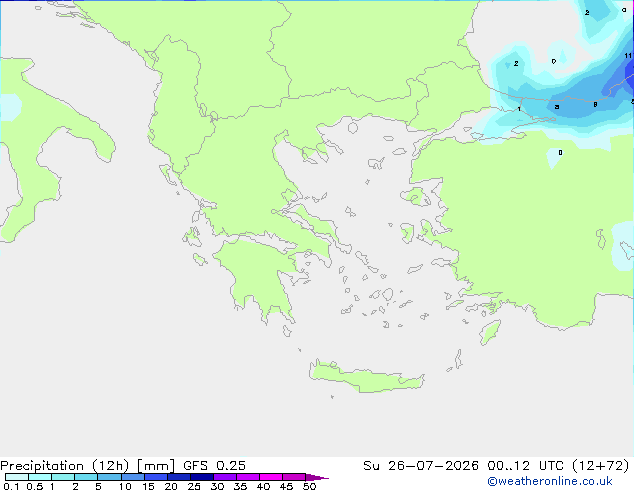Click the 15–20 mm legend color swatch
Screen dimensions: 634x490
click(156, 477)
